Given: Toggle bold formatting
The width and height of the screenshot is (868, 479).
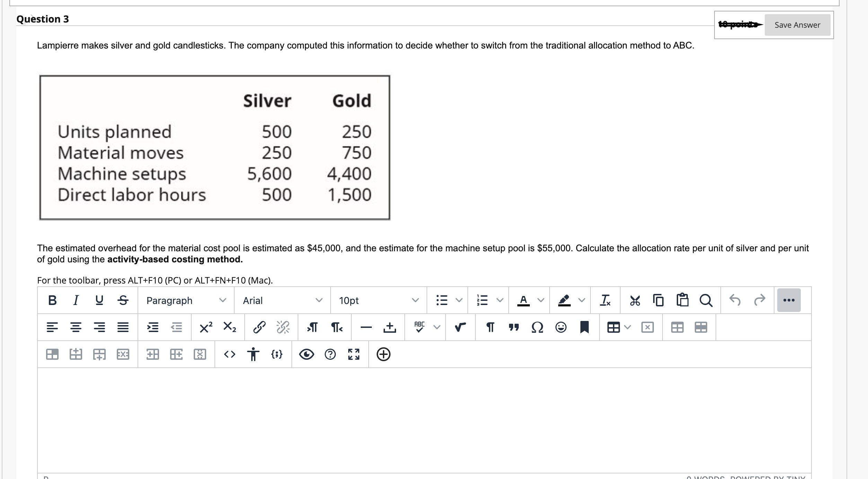Looking at the screenshot, I should pyautogui.click(x=52, y=300).
